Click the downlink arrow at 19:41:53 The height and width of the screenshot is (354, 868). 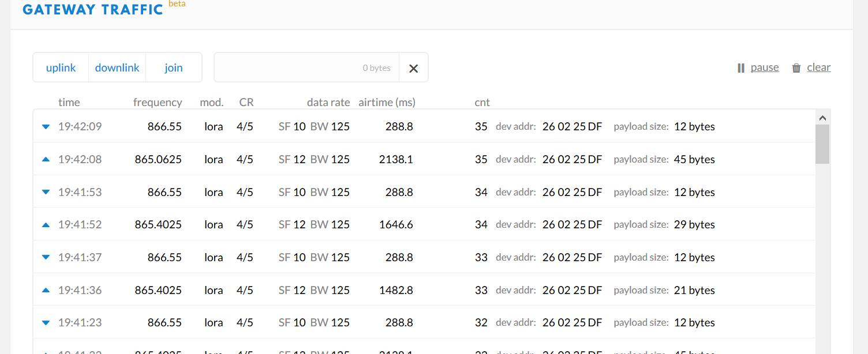click(46, 192)
